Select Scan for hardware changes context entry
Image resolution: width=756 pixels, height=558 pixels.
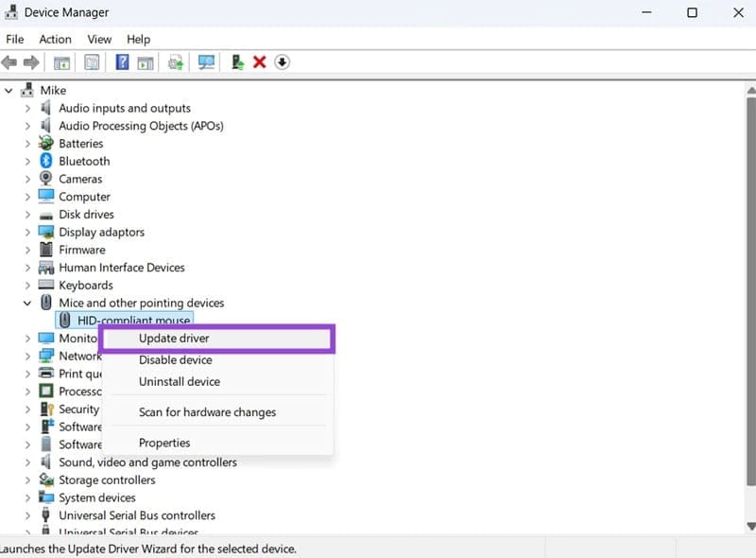pos(207,411)
